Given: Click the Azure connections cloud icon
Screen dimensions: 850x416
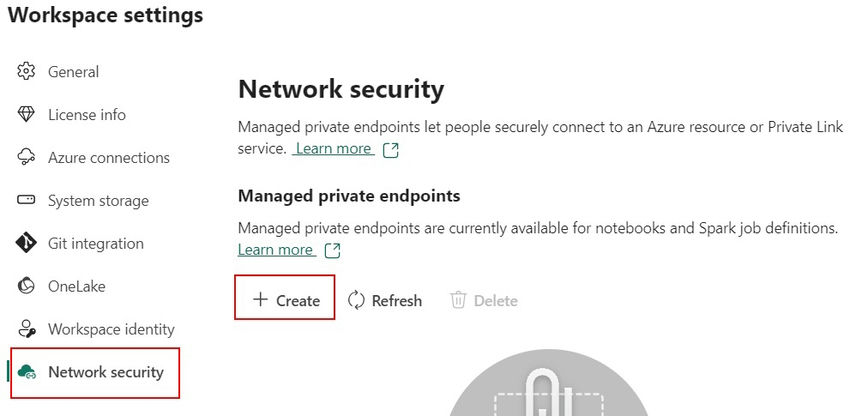Looking at the screenshot, I should pyautogui.click(x=27, y=158).
